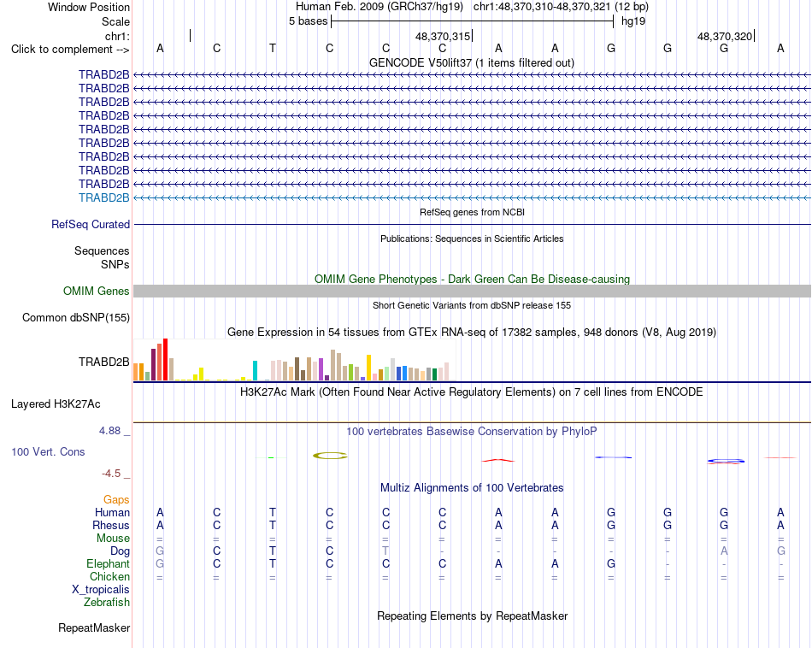The image size is (812, 648).
Task: Click the T base in the Rhesus row
Action: coord(273,525)
